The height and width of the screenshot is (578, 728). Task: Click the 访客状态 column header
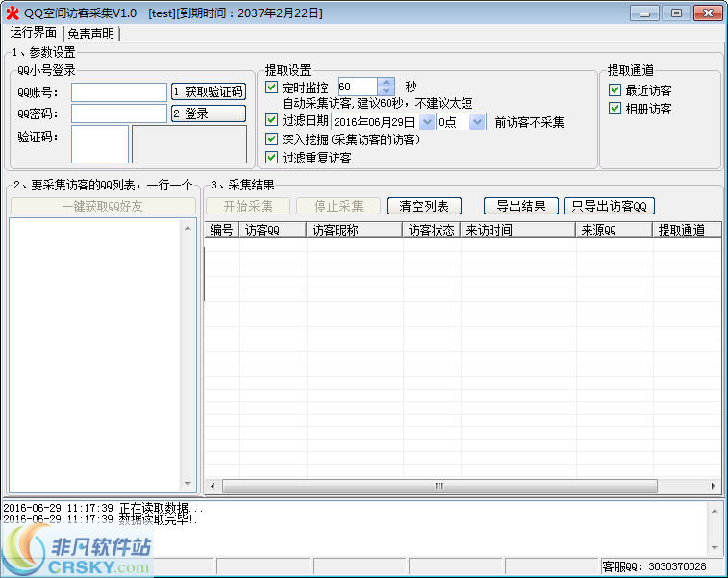[x=432, y=230]
